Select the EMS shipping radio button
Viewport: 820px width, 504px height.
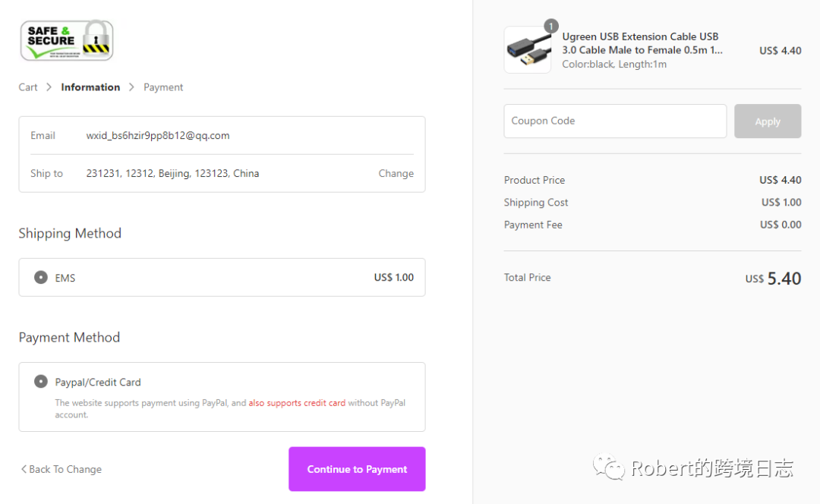pos(41,277)
